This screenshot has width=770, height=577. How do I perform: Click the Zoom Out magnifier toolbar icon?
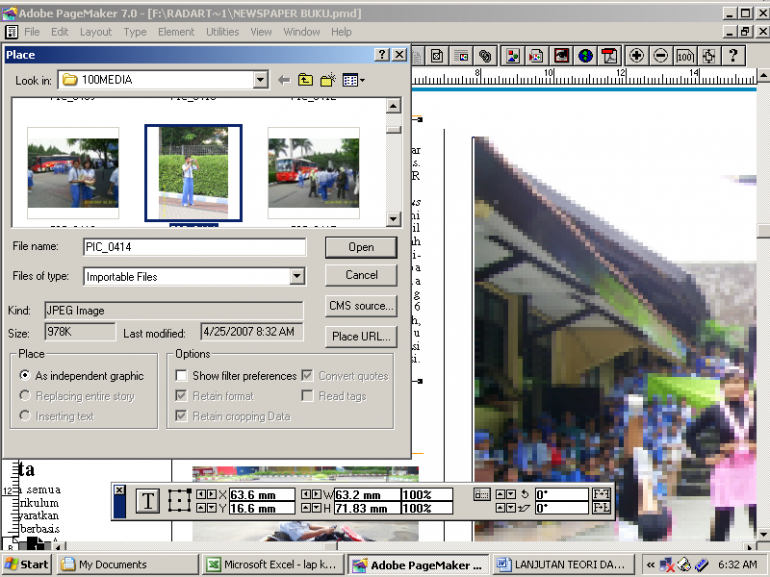[660, 55]
